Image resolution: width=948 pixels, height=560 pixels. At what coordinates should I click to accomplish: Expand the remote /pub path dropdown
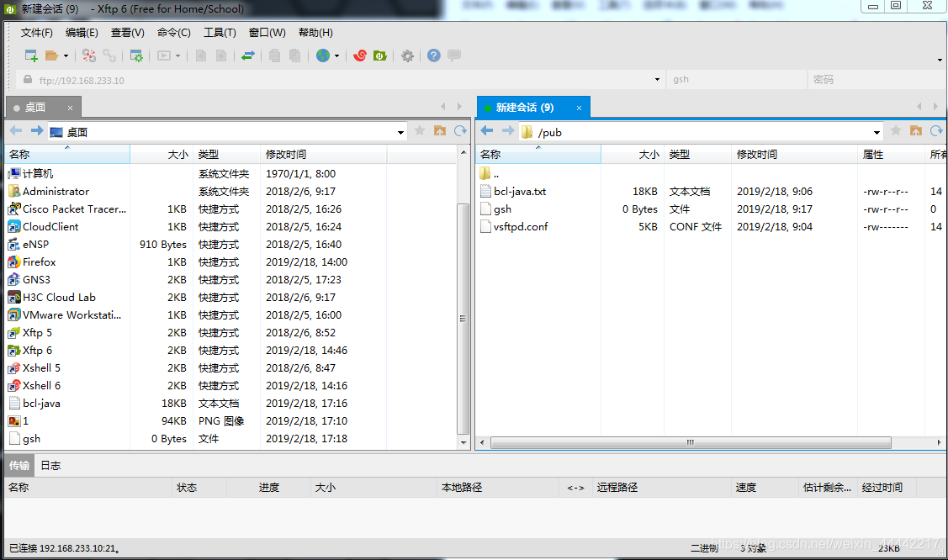click(877, 132)
